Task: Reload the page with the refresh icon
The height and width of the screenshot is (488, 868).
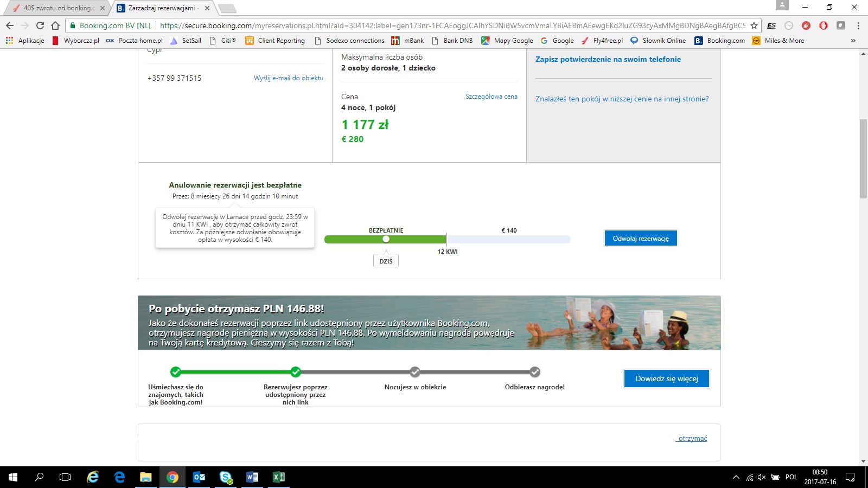Action: click(40, 25)
